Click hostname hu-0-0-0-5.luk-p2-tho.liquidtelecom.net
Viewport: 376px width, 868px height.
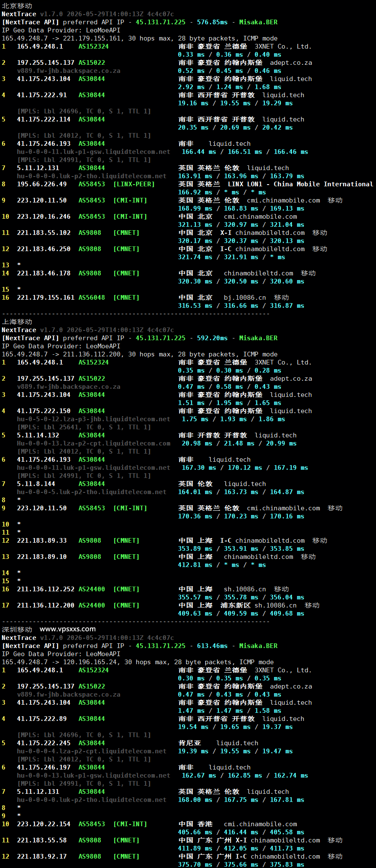[92, 492]
